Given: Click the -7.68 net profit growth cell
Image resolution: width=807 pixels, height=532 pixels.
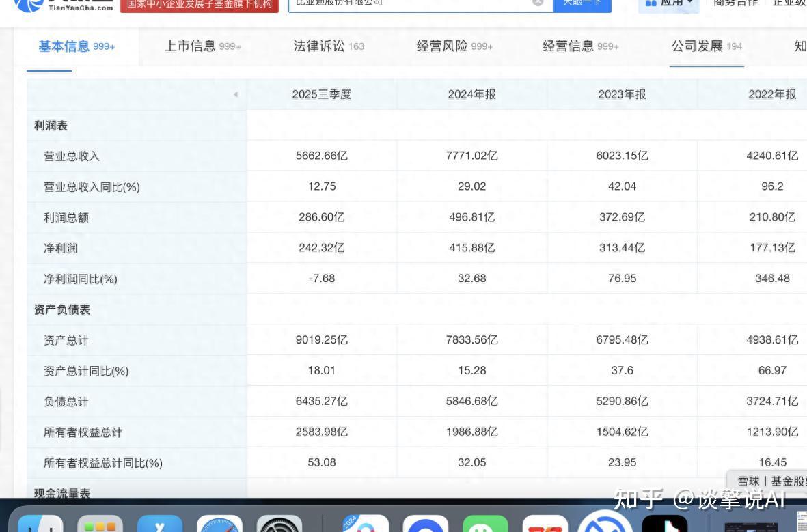Looking at the screenshot, I should click(x=322, y=279).
